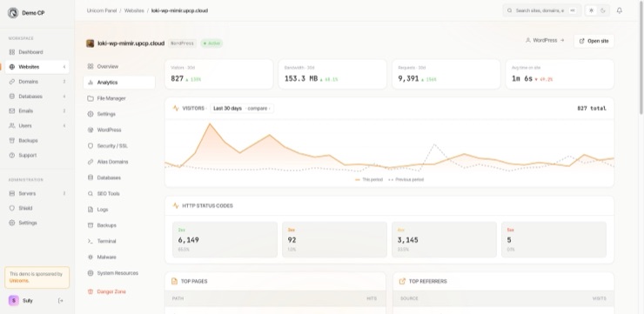
Task: Click the gear icon beside sidebar Settings
Action: [x=12, y=223]
